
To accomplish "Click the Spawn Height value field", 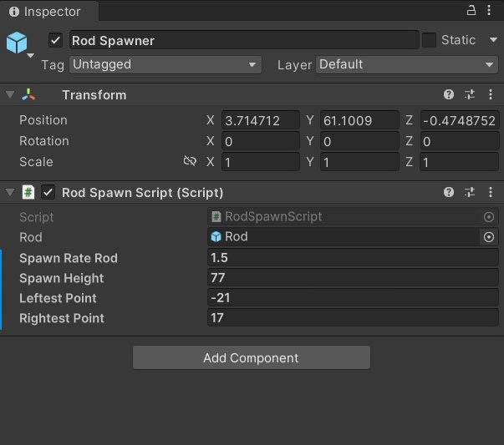I will tap(354, 278).
